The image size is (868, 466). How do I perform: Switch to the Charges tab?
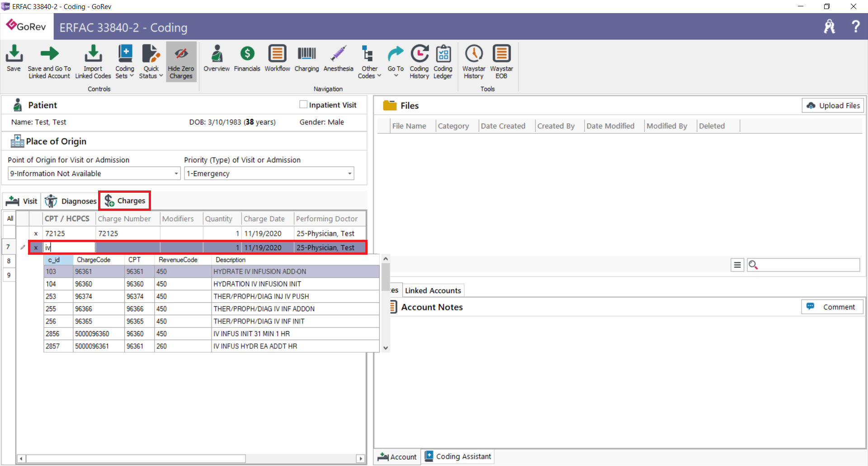pyautogui.click(x=125, y=200)
